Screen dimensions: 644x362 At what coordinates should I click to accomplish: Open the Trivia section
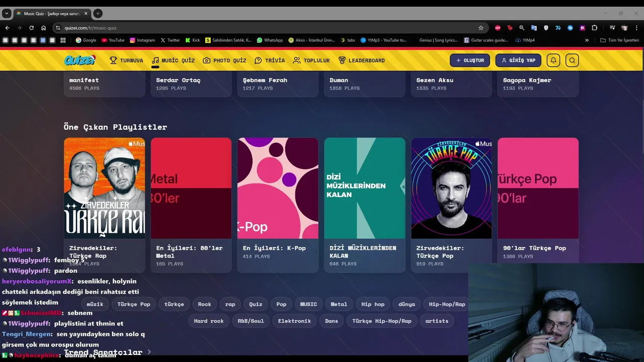(270, 60)
